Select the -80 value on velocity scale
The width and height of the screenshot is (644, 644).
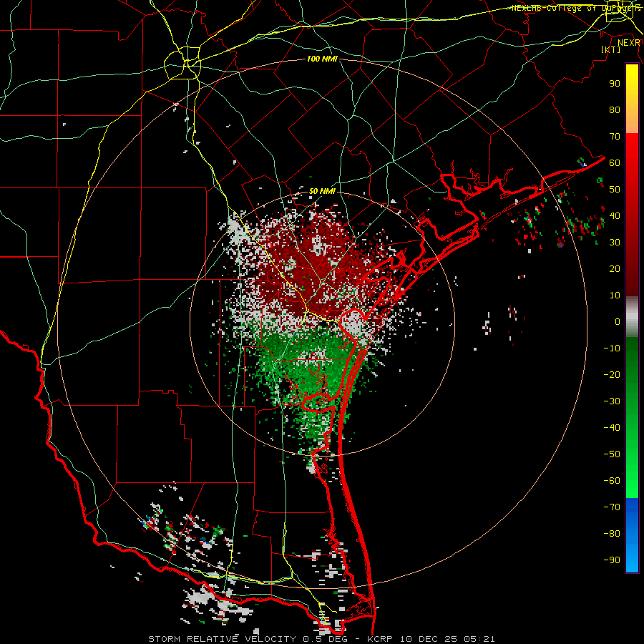[612, 534]
